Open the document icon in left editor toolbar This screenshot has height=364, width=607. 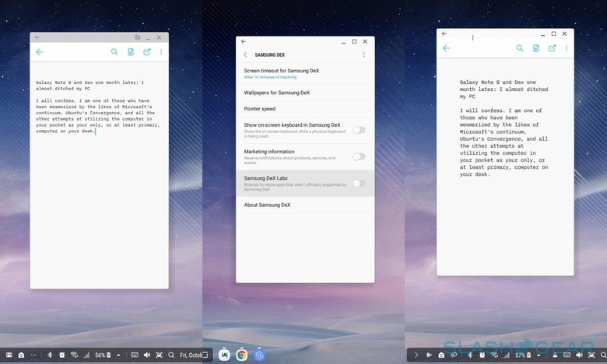click(131, 52)
